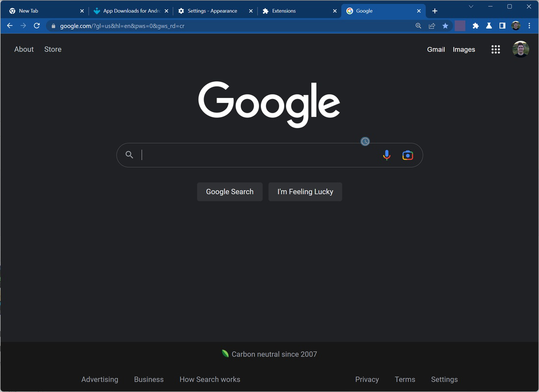The image size is (539, 392).
Task: Open Google Lens camera search
Action: [x=408, y=155]
